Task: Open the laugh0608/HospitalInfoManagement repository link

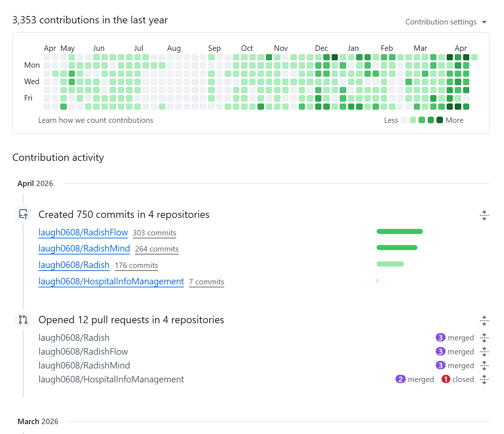Action: coord(111,282)
